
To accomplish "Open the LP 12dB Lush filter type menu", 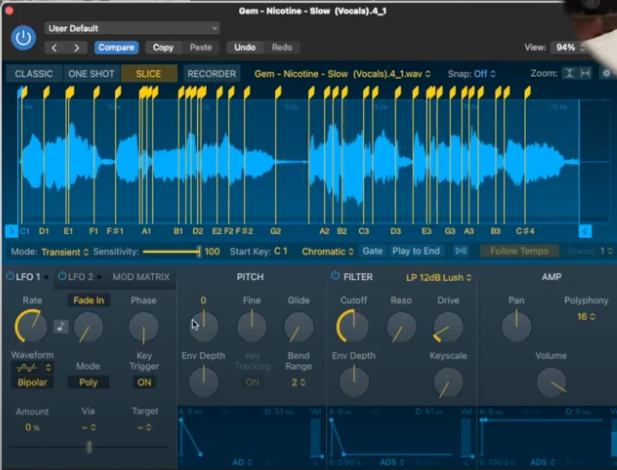I will click(x=439, y=278).
